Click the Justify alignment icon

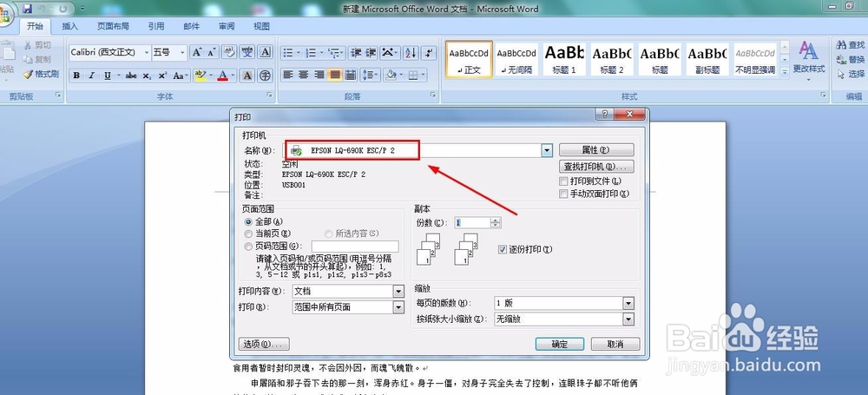point(334,75)
